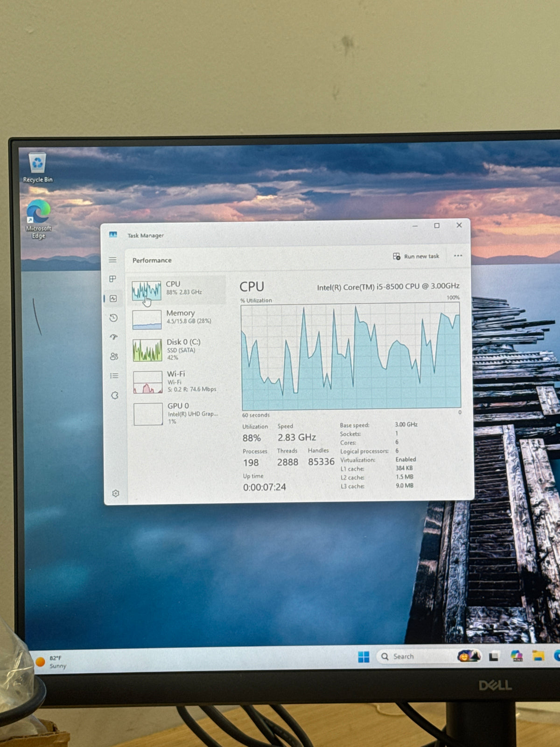
Task: Open the three-dots more options menu
Action: click(x=458, y=256)
